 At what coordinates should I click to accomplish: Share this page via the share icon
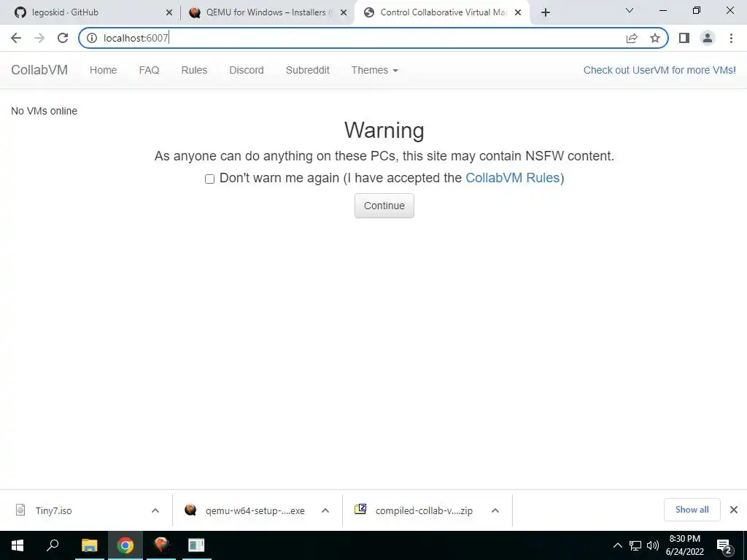click(632, 38)
